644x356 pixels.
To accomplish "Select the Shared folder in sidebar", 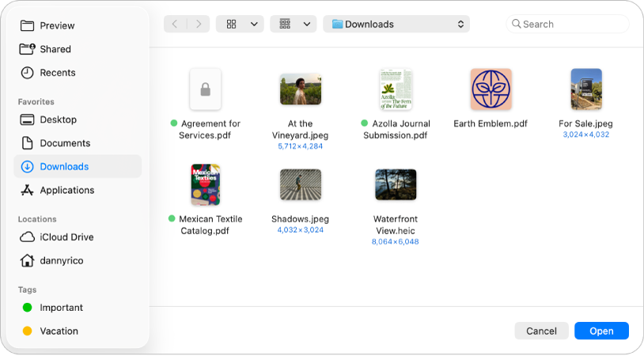I will [x=55, y=49].
